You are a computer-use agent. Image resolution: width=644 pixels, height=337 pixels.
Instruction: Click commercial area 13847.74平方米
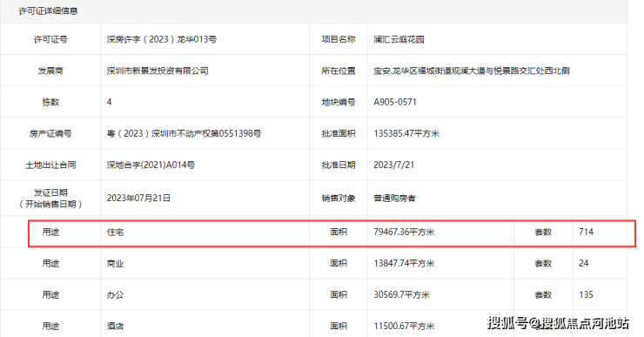tap(404, 264)
